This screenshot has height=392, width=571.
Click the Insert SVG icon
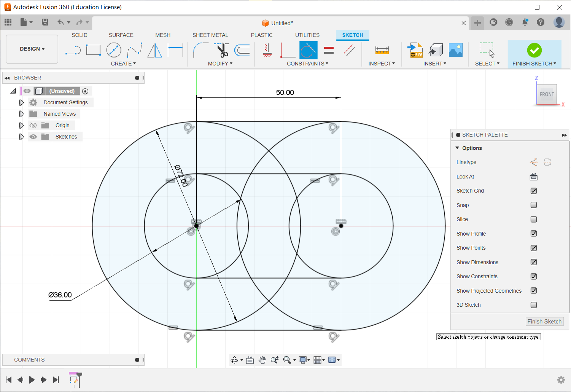pos(415,50)
